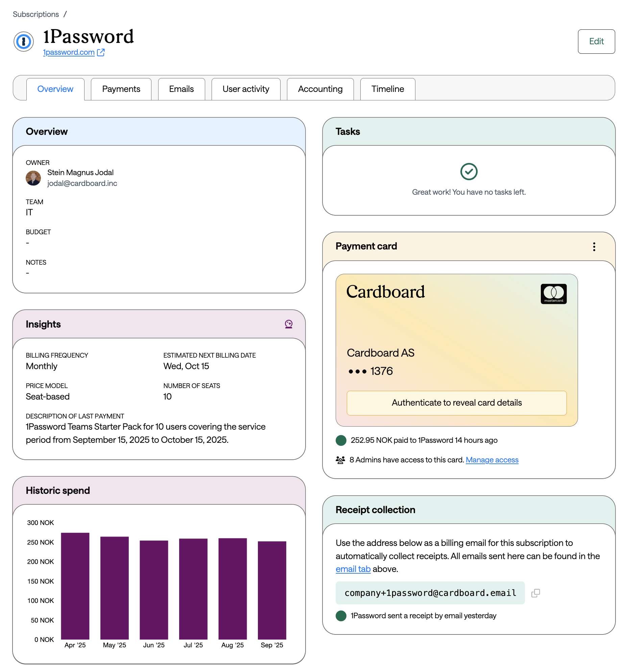Open the Payments tab
The image size is (626, 672).
click(121, 89)
